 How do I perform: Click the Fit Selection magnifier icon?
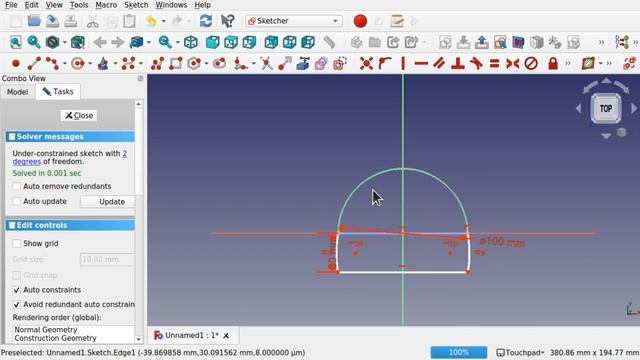tap(34, 42)
